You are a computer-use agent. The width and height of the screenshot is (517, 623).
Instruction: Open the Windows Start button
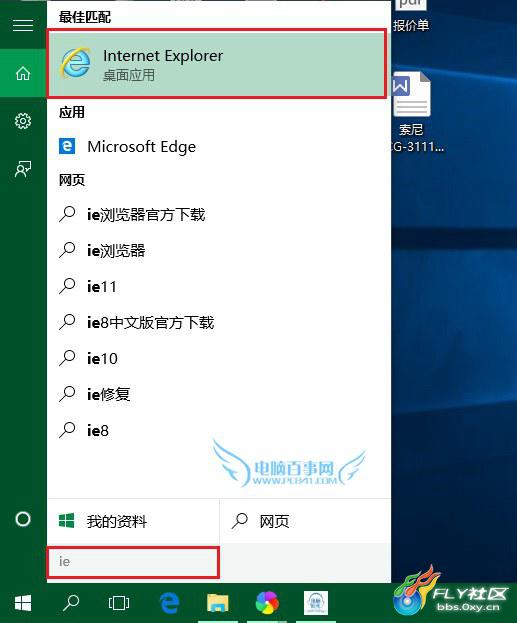point(23,603)
